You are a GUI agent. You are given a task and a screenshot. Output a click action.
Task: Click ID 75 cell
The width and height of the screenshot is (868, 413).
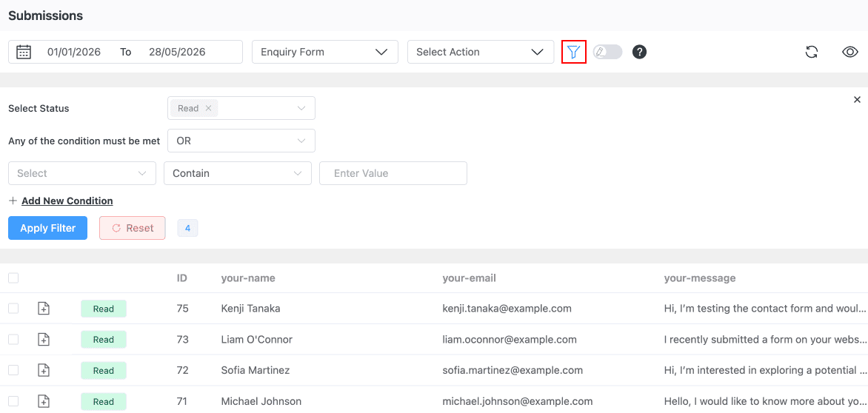(183, 309)
